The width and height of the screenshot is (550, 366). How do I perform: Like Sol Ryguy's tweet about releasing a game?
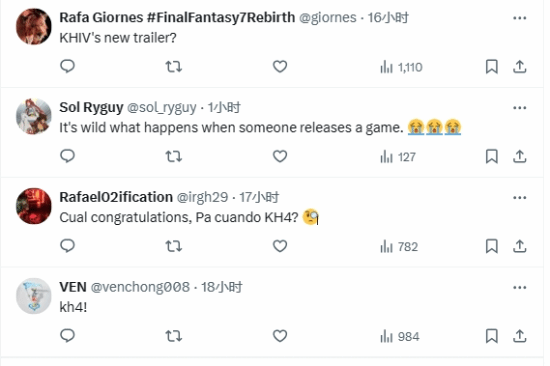(x=280, y=156)
